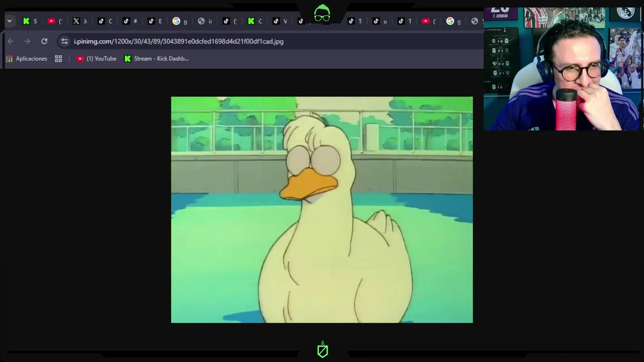Viewport: 644px width, 362px height.
Task: Open the tab search dropdown arrow
Action: (x=9, y=21)
